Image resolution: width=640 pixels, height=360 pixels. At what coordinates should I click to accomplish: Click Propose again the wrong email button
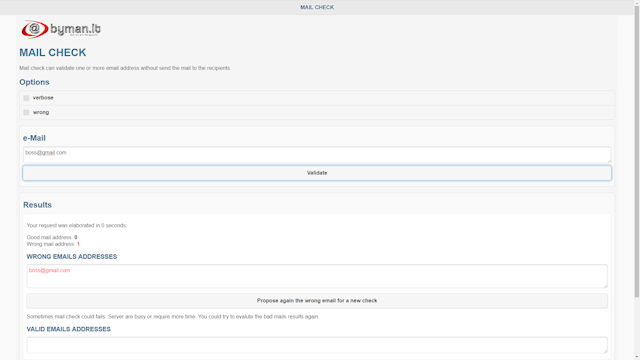coord(317,301)
